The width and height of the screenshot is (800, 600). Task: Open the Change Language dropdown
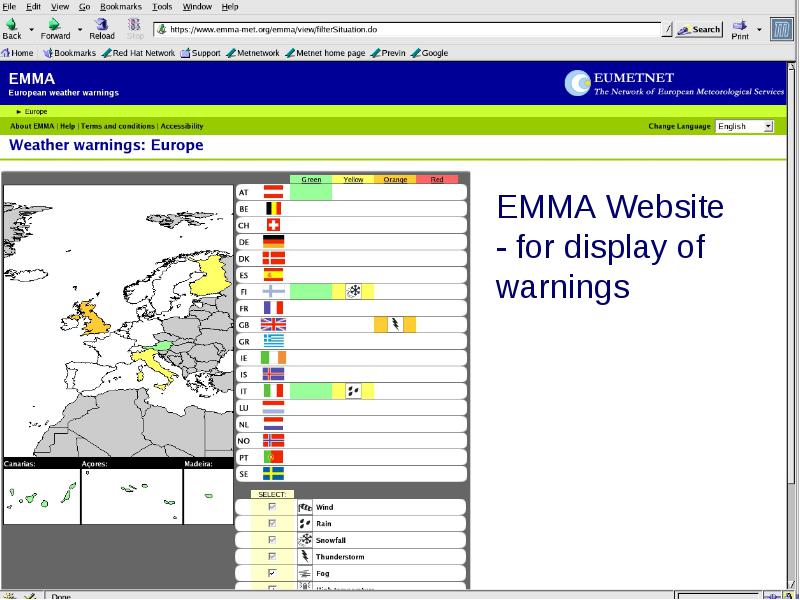(744, 126)
